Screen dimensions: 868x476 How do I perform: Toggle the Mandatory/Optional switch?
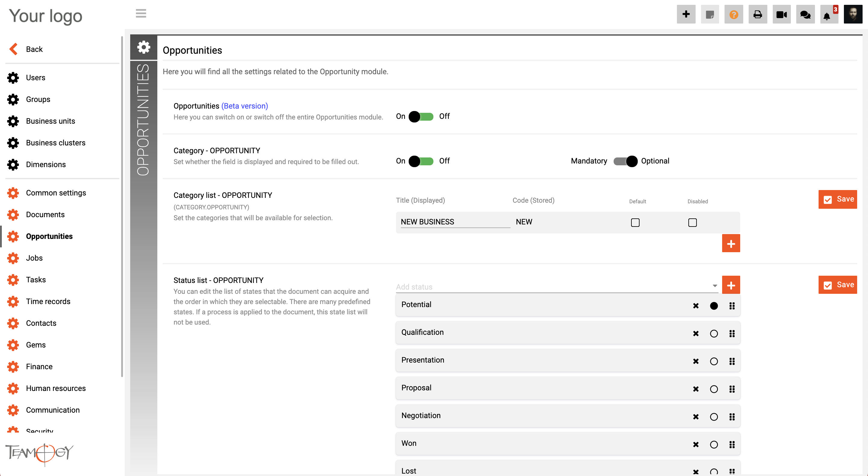pos(626,161)
